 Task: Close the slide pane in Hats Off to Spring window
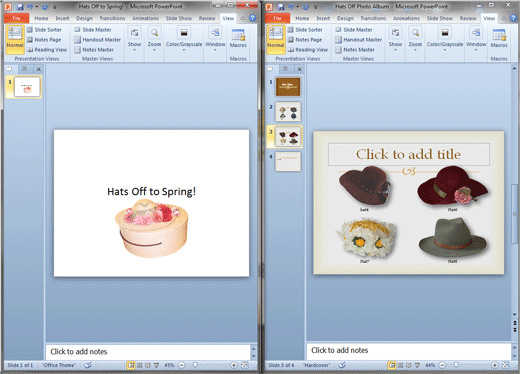tap(39, 69)
